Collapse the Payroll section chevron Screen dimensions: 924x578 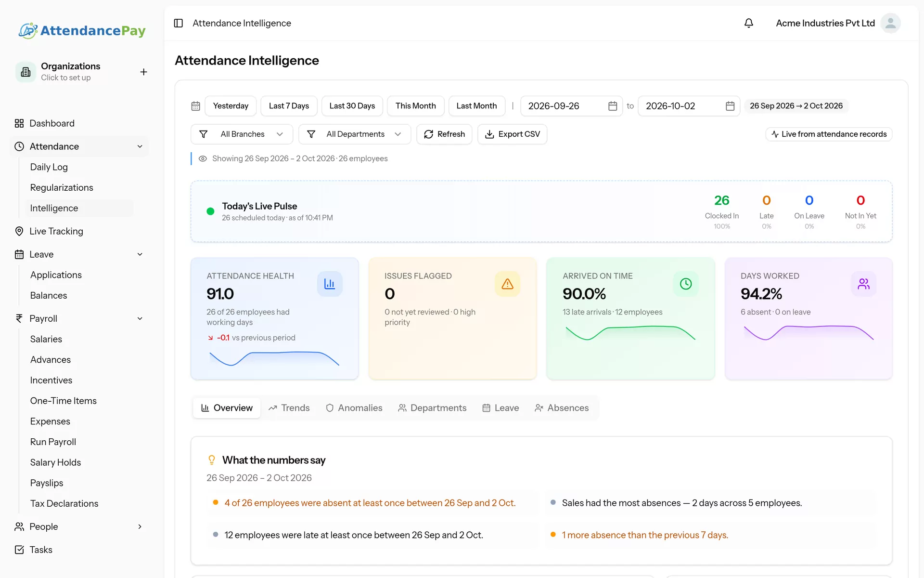coord(140,318)
